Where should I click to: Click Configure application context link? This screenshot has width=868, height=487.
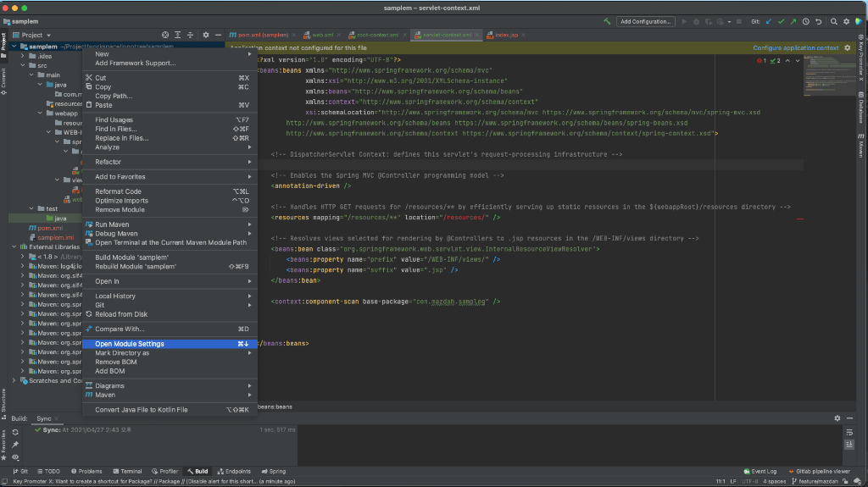[795, 48]
